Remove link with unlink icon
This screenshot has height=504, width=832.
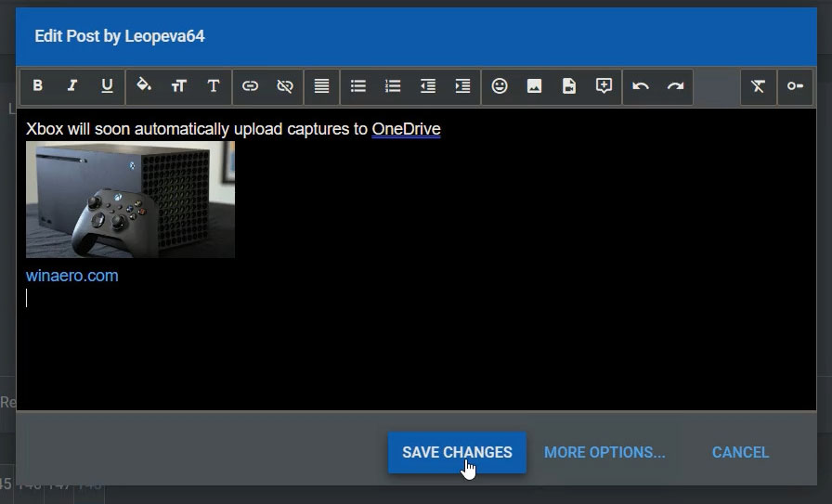click(285, 86)
